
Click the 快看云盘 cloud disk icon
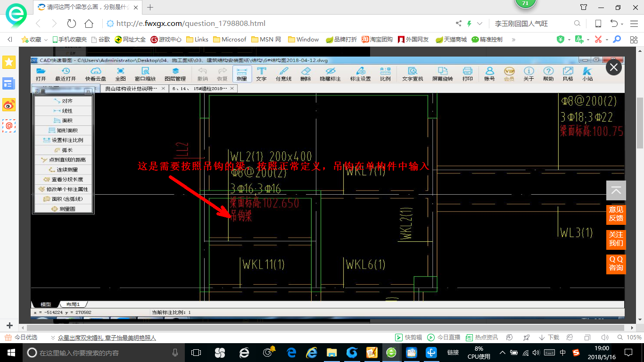(x=96, y=74)
